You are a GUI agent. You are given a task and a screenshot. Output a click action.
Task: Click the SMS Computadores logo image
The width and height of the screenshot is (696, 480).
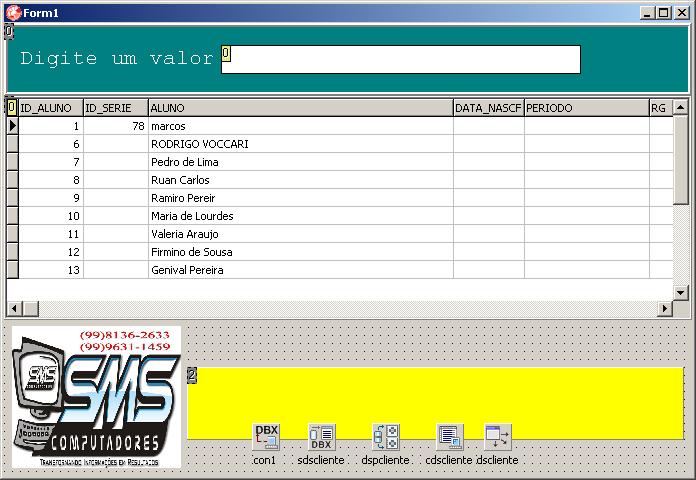tap(96, 396)
